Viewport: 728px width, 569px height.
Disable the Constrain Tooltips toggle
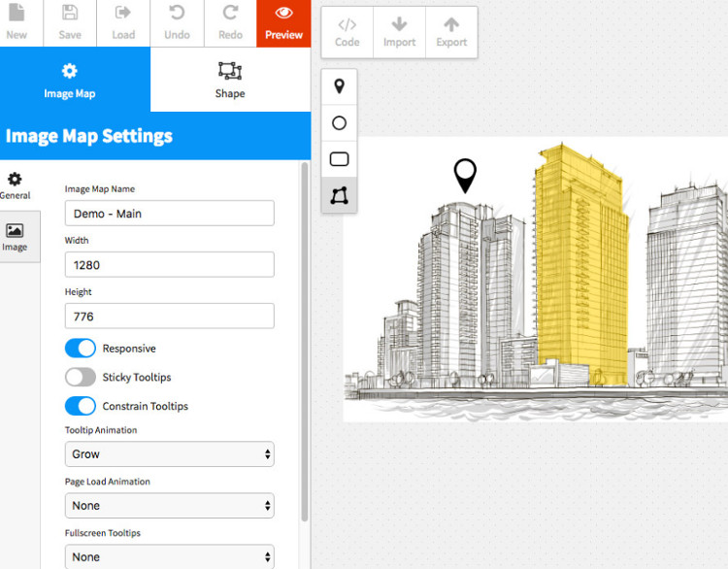(x=81, y=406)
